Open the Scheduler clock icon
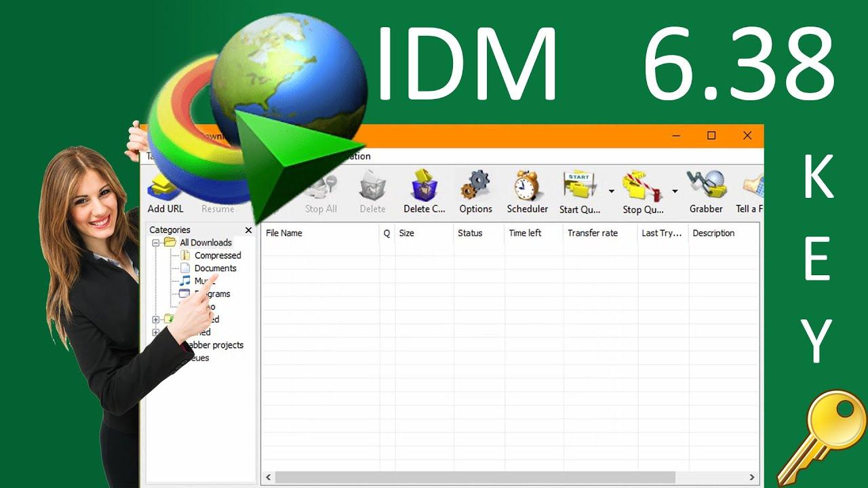The width and height of the screenshot is (868, 488). (527, 185)
